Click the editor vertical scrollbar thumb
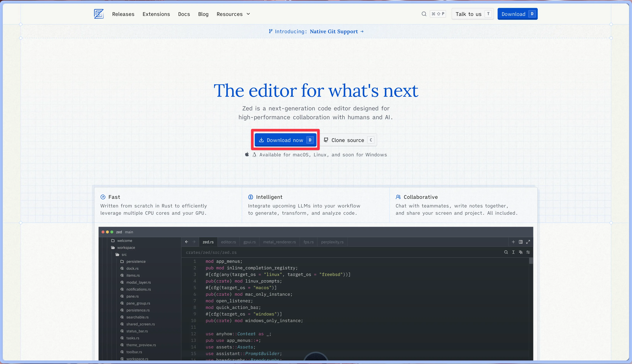This screenshot has width=632, height=364. (531, 261)
